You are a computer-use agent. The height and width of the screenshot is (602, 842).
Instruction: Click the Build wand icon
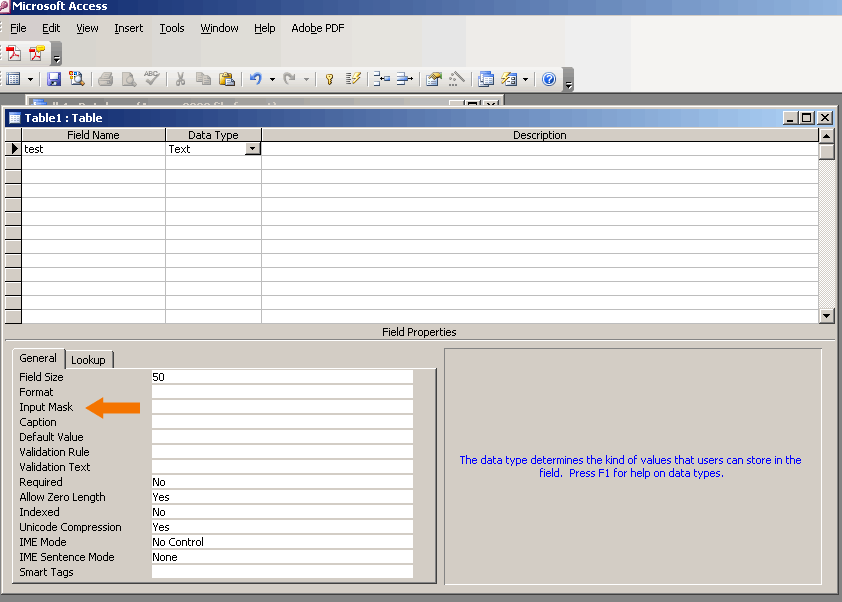(456, 79)
